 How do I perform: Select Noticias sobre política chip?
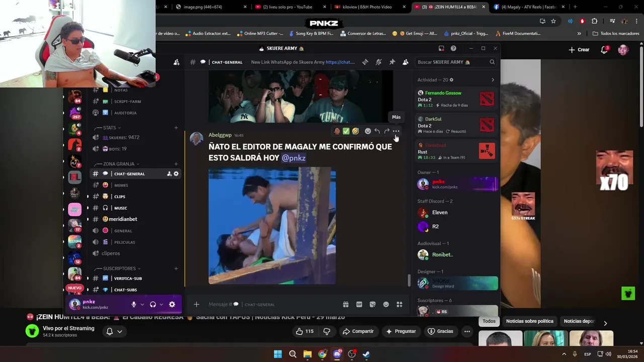[x=530, y=321]
